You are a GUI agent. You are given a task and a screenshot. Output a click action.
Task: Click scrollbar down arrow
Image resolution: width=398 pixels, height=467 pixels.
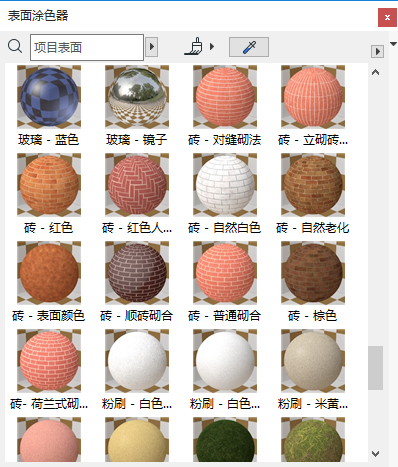click(376, 454)
